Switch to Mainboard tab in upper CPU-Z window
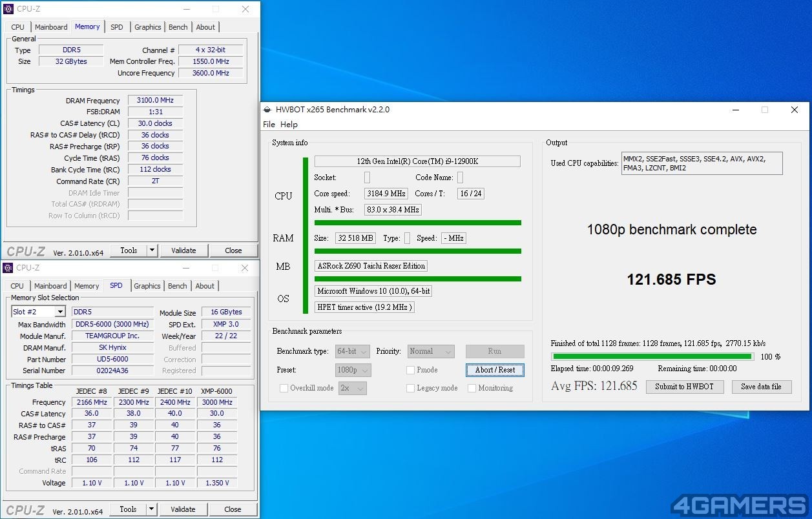This screenshot has height=519, width=812. [51, 27]
